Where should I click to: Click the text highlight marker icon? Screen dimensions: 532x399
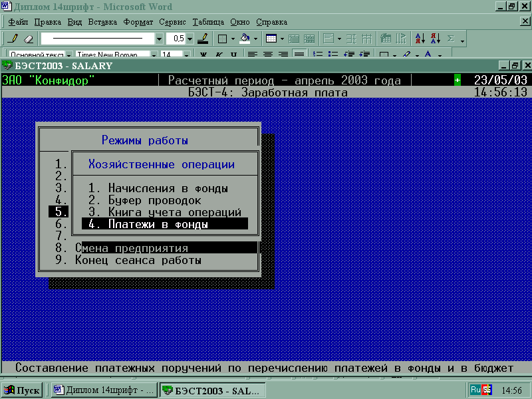pos(406,55)
